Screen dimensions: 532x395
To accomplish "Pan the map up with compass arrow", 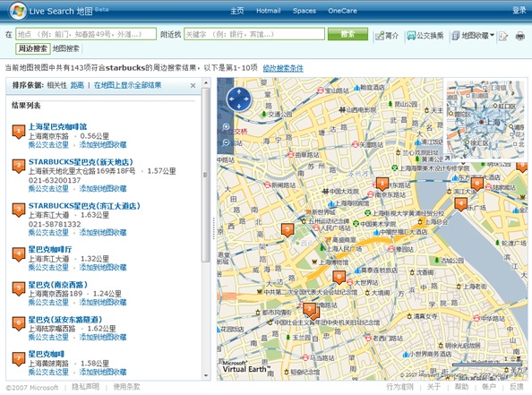I will [x=239, y=91].
